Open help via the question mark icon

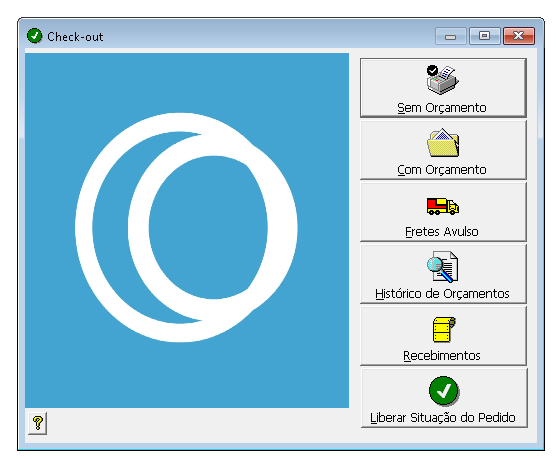(38, 423)
